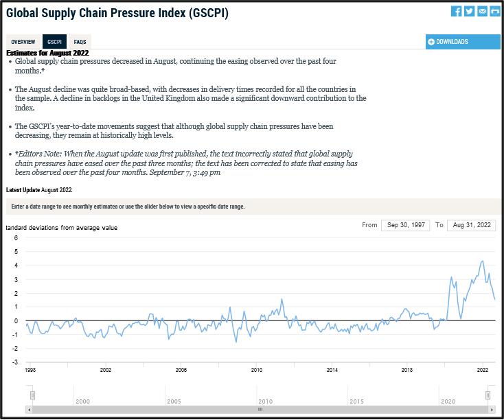Click the center grip of the range scrollbar

click(260, 409)
